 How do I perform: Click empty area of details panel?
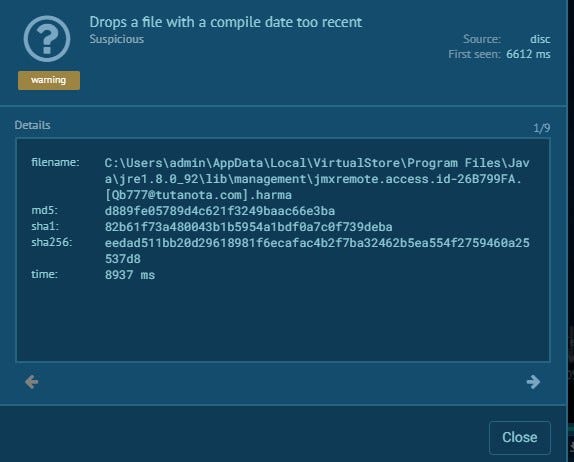[x=283, y=320]
